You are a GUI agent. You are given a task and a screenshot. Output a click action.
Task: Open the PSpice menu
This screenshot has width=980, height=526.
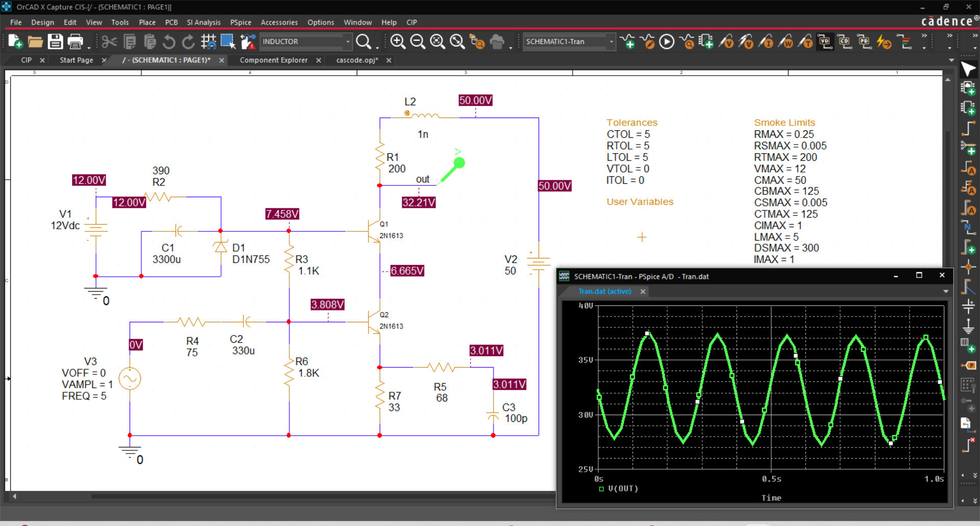coord(241,22)
